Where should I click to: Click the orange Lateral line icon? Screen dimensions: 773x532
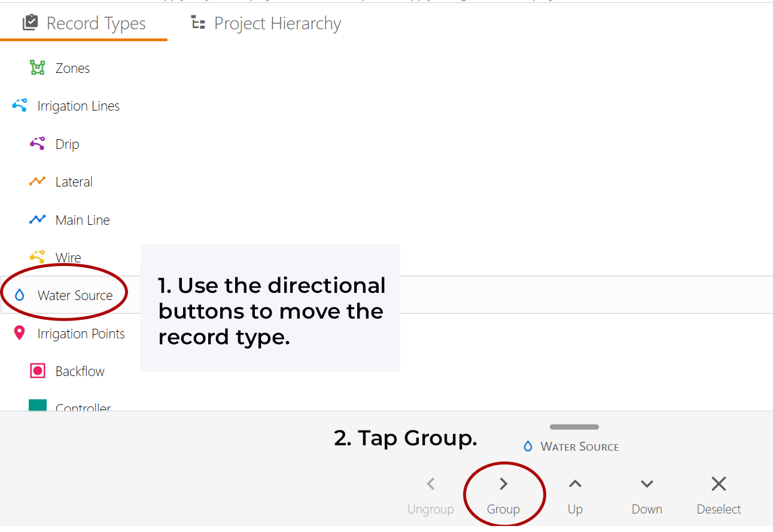click(38, 182)
